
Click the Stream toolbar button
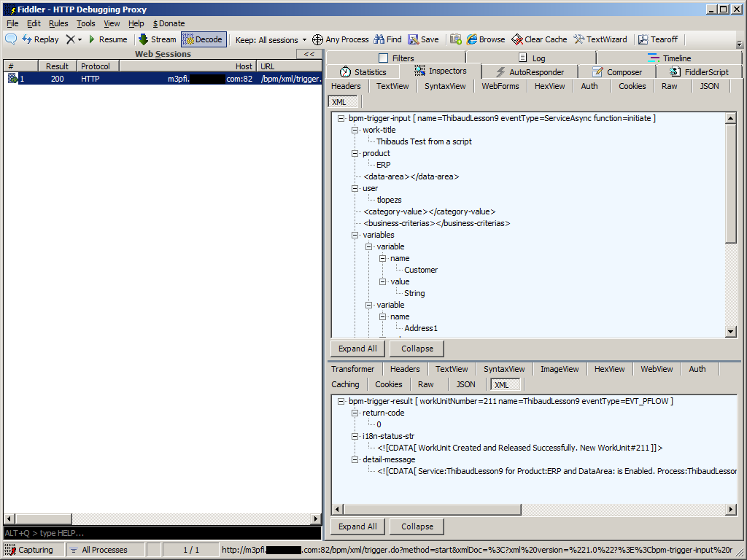point(144,39)
